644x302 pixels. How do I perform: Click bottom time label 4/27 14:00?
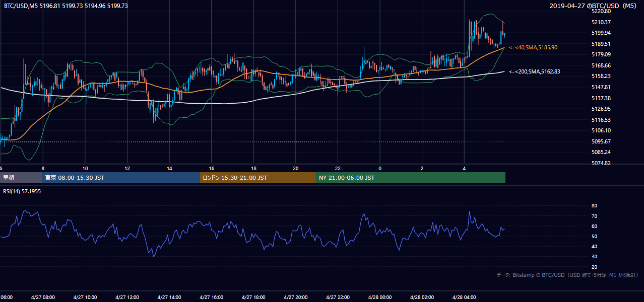click(x=169, y=297)
